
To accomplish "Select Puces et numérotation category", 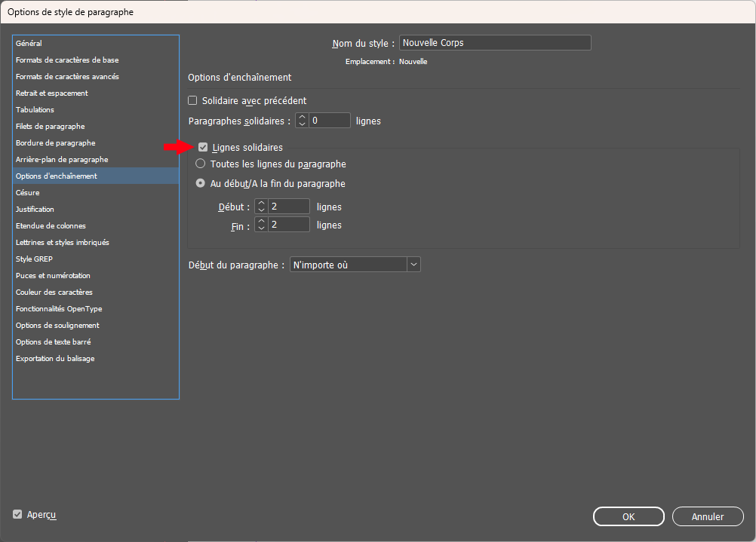I will pyautogui.click(x=53, y=276).
